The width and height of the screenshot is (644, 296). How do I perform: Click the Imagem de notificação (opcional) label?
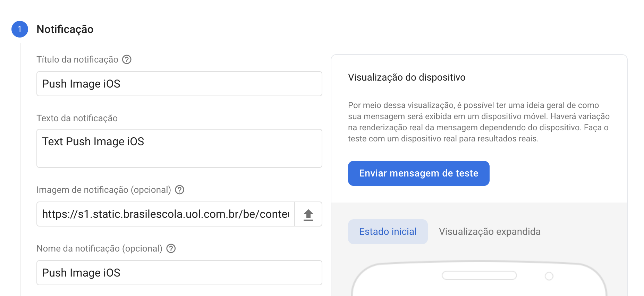(x=104, y=190)
